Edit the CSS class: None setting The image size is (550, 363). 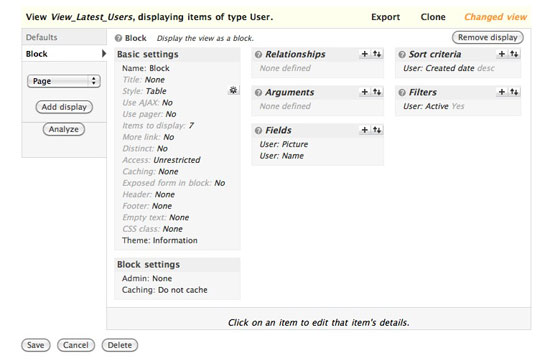point(152,229)
